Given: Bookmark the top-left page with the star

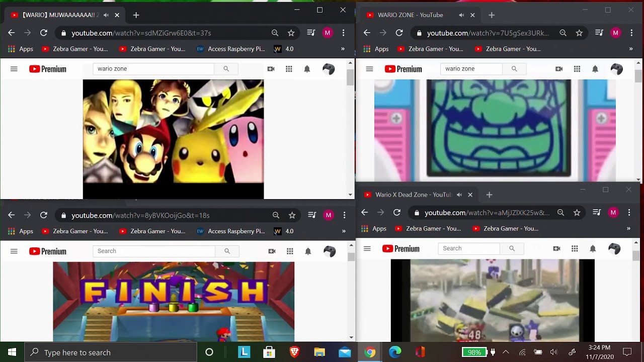Looking at the screenshot, I should [x=291, y=33].
